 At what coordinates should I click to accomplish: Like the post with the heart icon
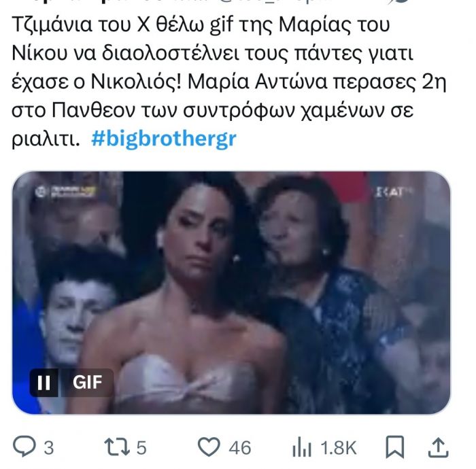point(209,447)
